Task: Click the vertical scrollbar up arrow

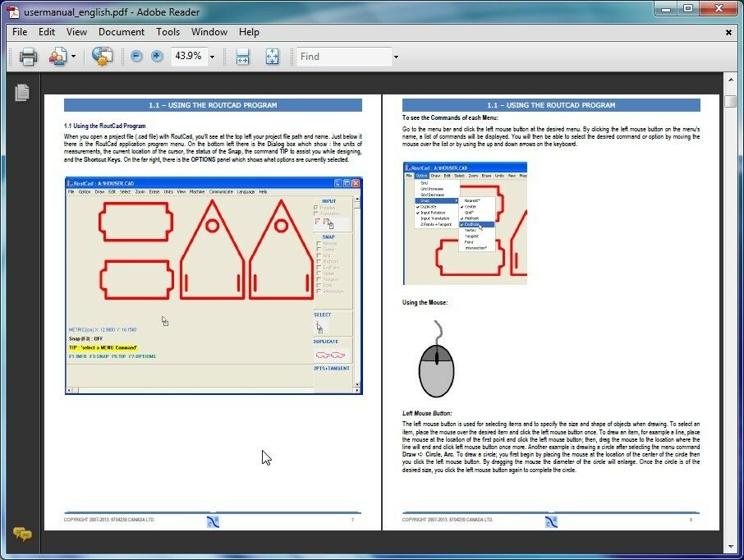Action: (x=731, y=80)
